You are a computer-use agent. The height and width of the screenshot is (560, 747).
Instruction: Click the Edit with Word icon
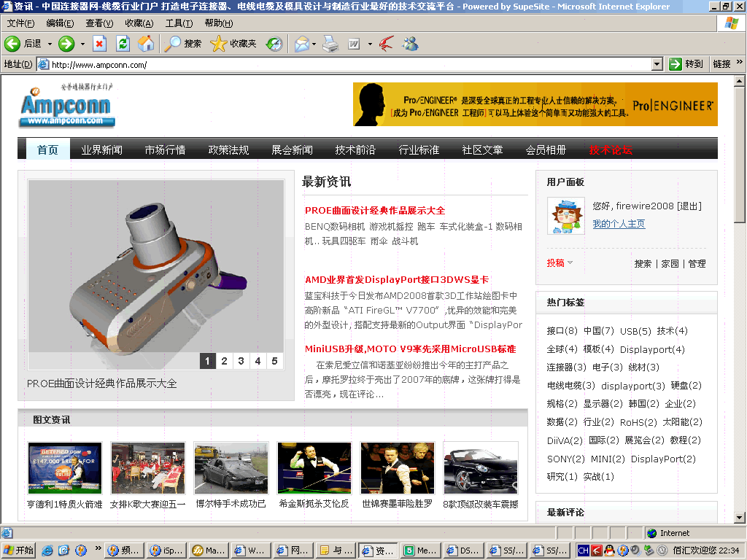click(354, 44)
